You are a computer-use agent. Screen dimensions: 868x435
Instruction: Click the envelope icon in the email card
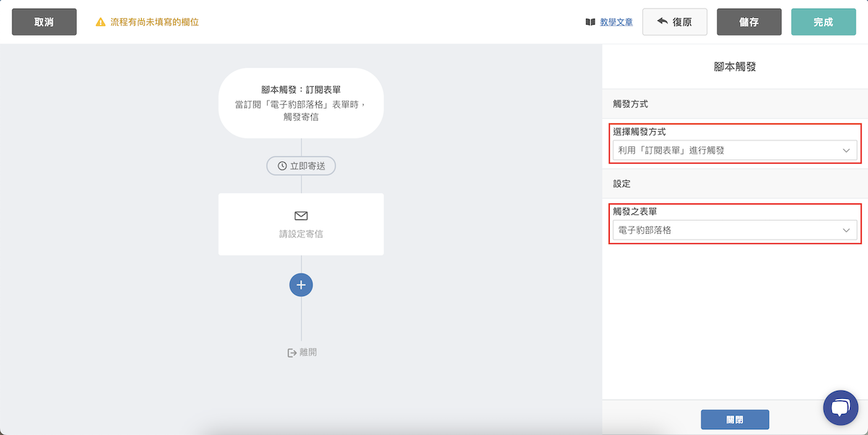point(301,216)
